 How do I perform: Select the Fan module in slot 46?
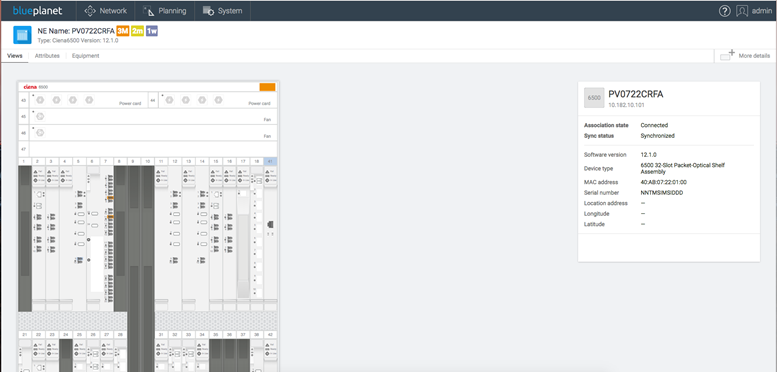click(153, 133)
